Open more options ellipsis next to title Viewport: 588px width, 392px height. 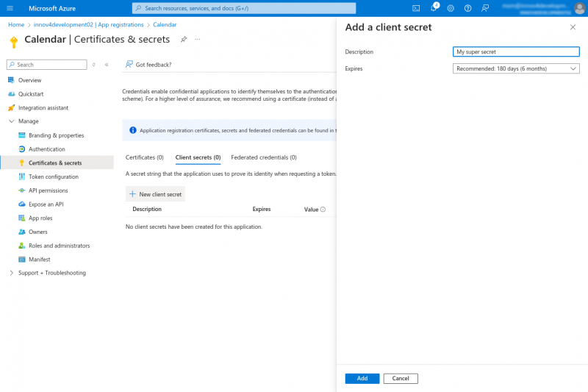198,39
